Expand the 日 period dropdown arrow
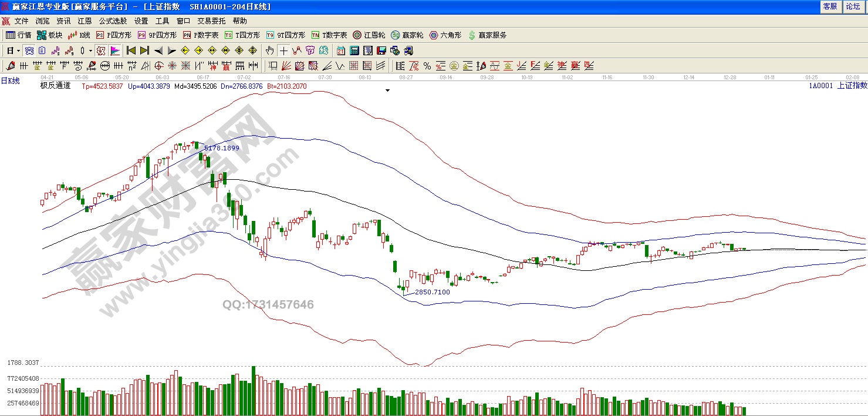The image size is (868, 416). pyautogui.click(x=18, y=51)
